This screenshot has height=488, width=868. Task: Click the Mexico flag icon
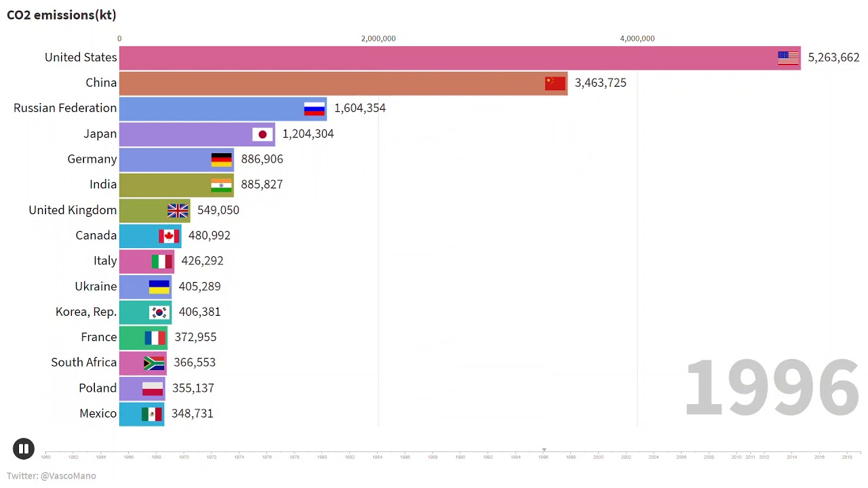[152, 413]
